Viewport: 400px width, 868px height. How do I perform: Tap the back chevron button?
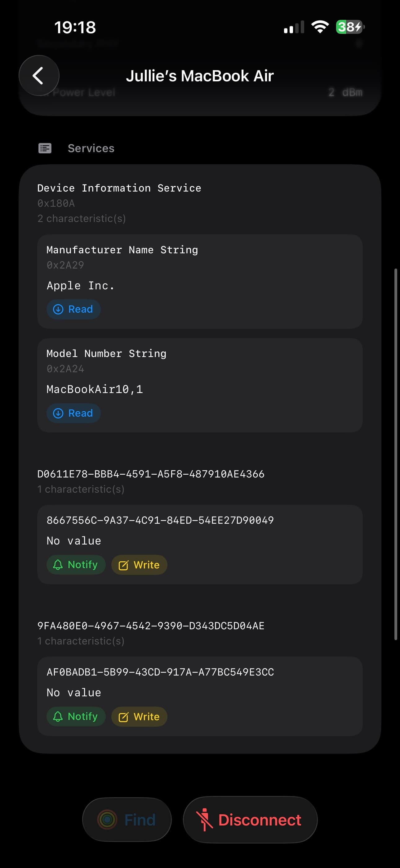tap(39, 75)
